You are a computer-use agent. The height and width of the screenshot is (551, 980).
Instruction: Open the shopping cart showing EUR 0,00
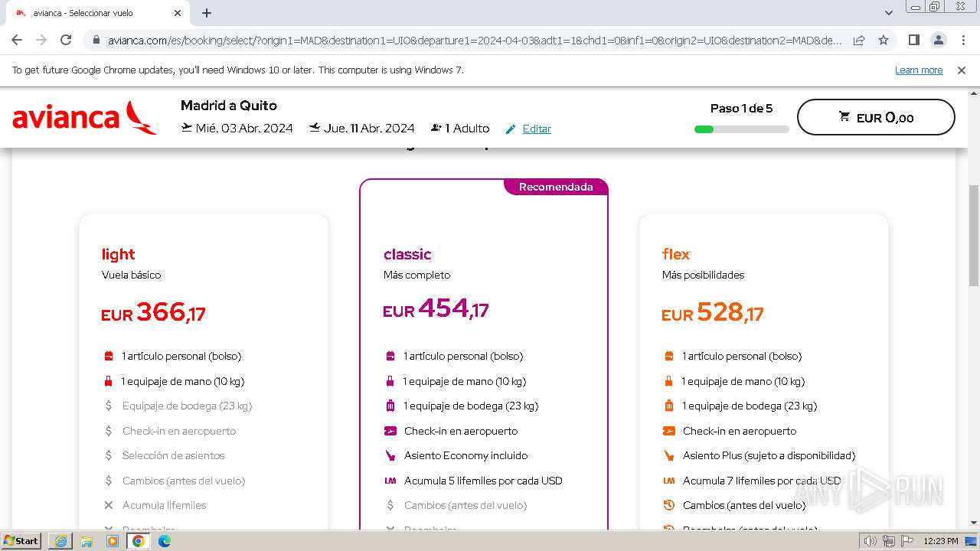(875, 118)
